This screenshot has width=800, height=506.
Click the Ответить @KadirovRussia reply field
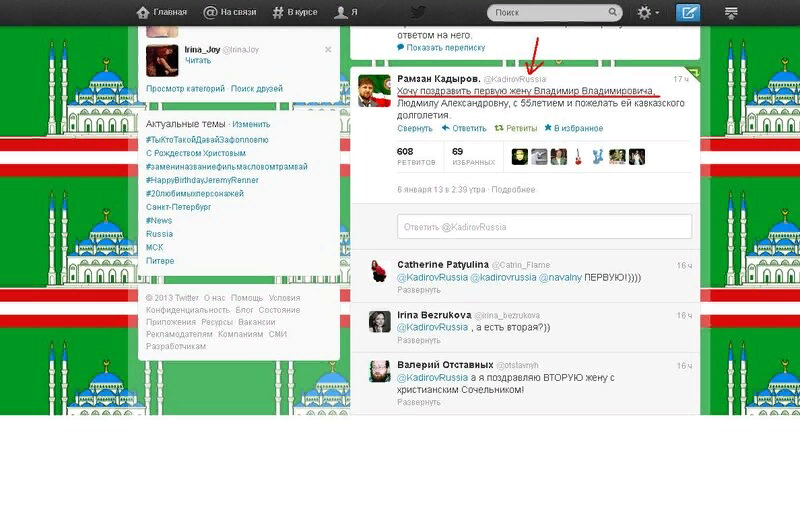(x=544, y=227)
